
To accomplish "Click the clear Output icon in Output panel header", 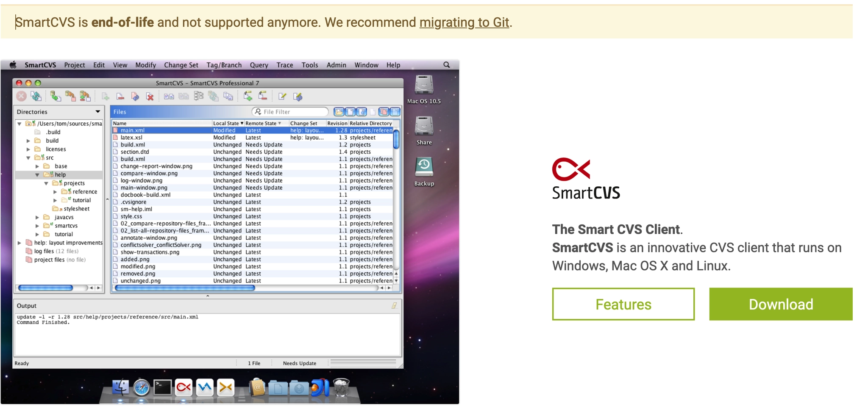I will 394,305.
